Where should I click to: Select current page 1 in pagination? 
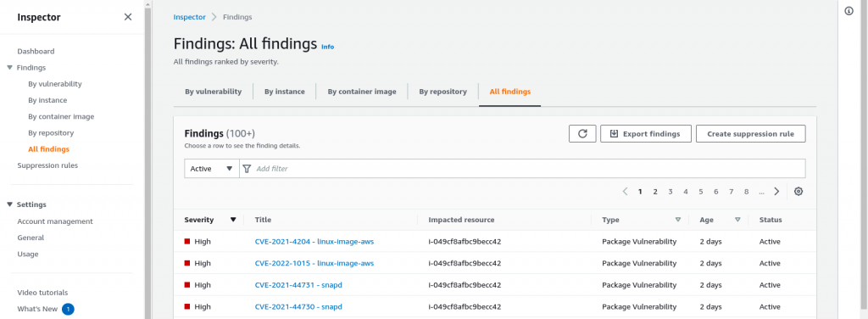point(640,192)
